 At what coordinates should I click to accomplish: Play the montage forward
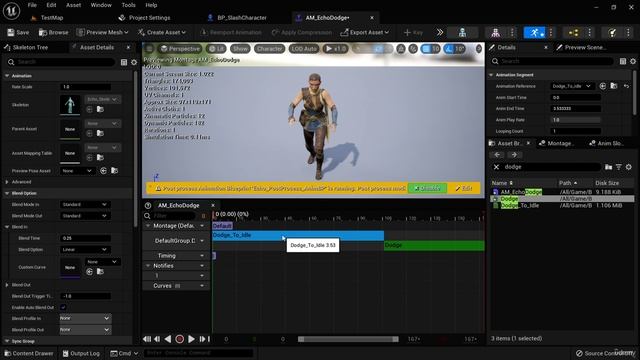click(191, 339)
